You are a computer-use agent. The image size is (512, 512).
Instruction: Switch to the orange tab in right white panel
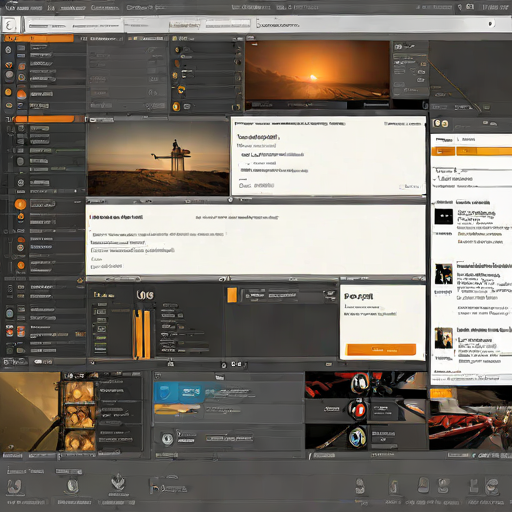[x=443, y=151]
